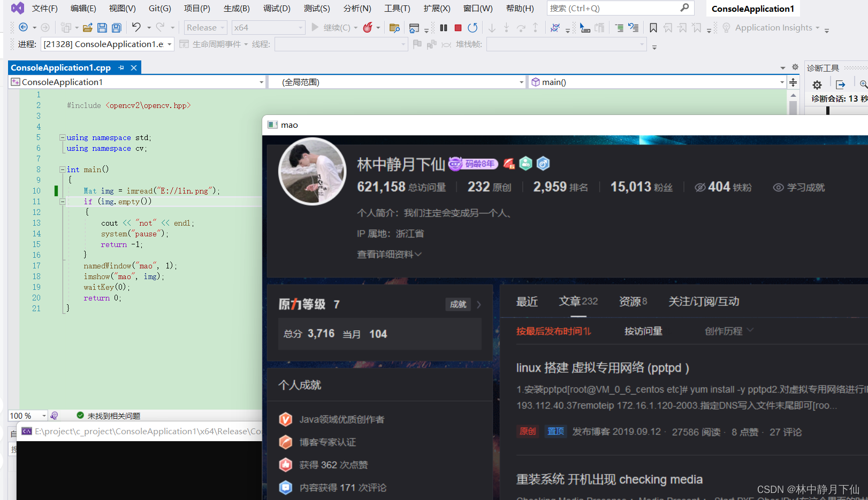The width and height of the screenshot is (868, 500).
Task: Undo the last edit in the toolbar
Action: pos(136,27)
